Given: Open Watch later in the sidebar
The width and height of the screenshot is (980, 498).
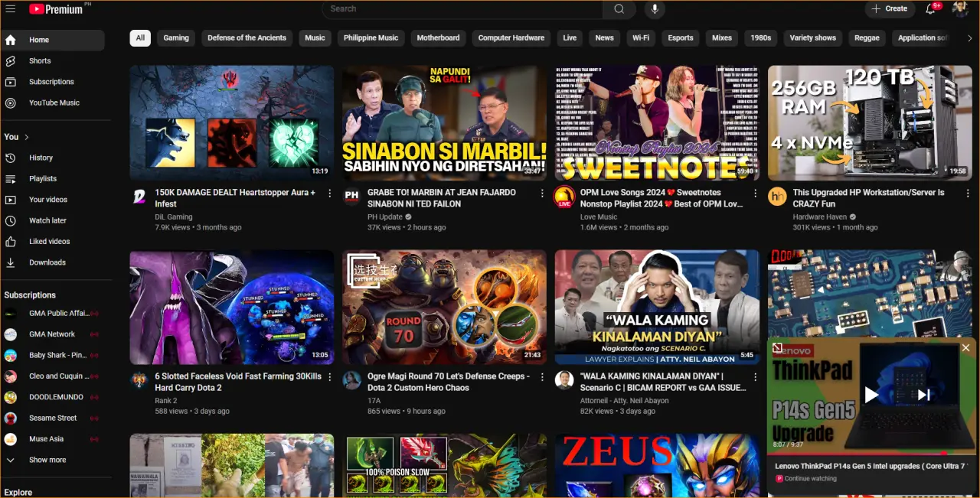Looking at the screenshot, I should point(53,220).
